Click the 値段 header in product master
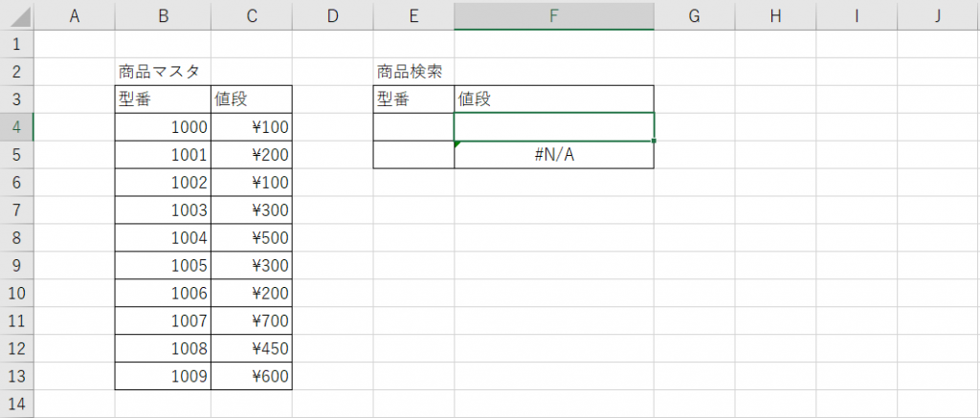980x418 pixels. pyautogui.click(x=251, y=99)
